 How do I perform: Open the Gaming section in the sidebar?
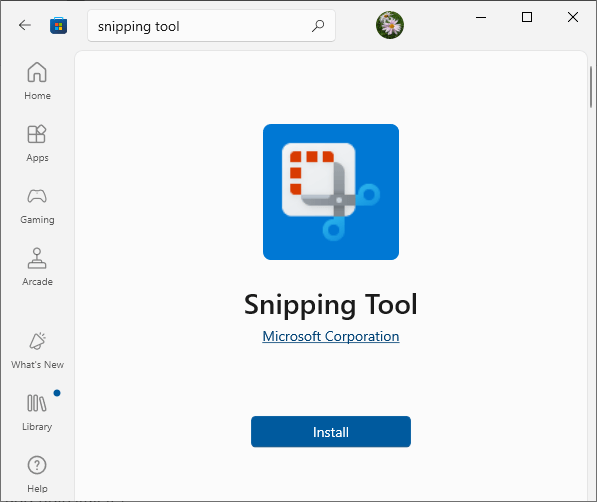pos(37,206)
